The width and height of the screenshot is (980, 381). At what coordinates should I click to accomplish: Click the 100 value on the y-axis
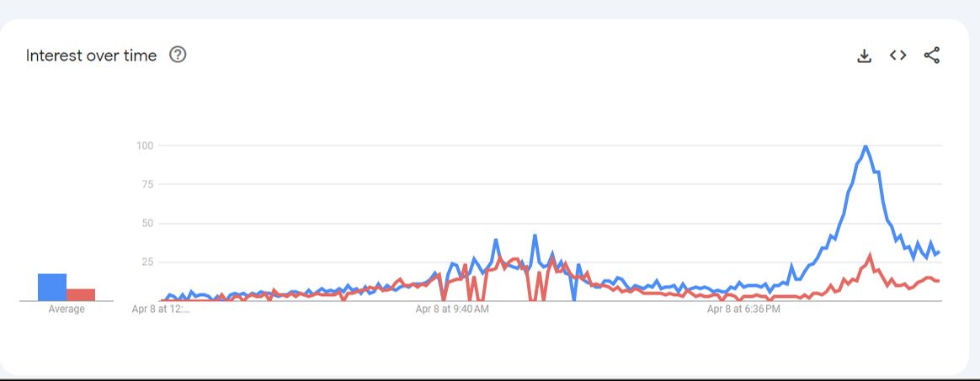145,146
